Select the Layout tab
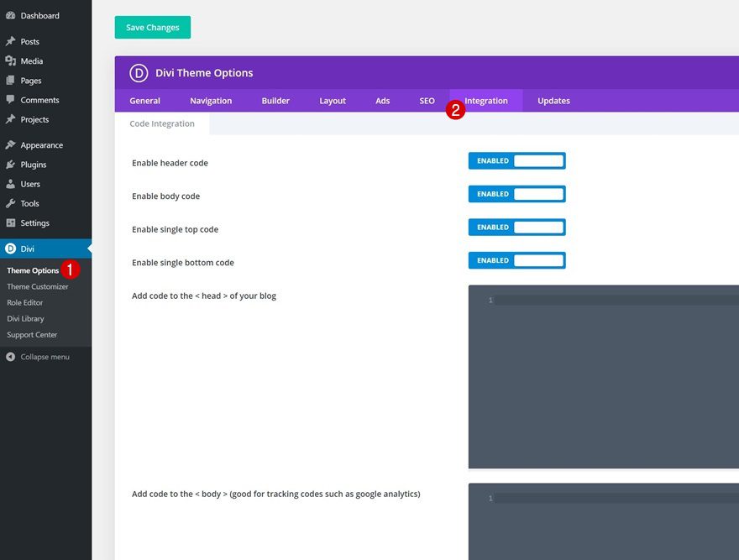Viewport: 739px width, 560px height. [333, 101]
